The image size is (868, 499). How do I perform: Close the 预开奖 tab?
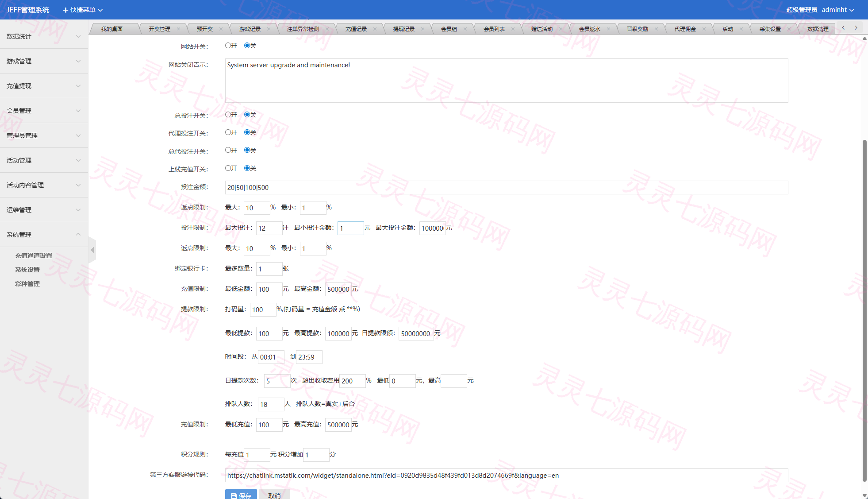point(221,29)
